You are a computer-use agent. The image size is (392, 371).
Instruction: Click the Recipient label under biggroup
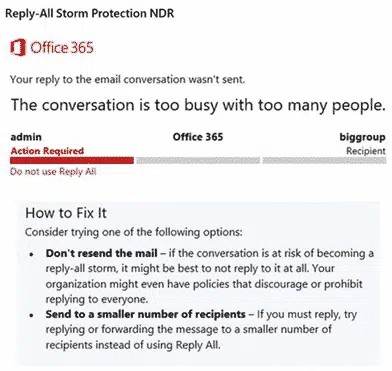366,151
